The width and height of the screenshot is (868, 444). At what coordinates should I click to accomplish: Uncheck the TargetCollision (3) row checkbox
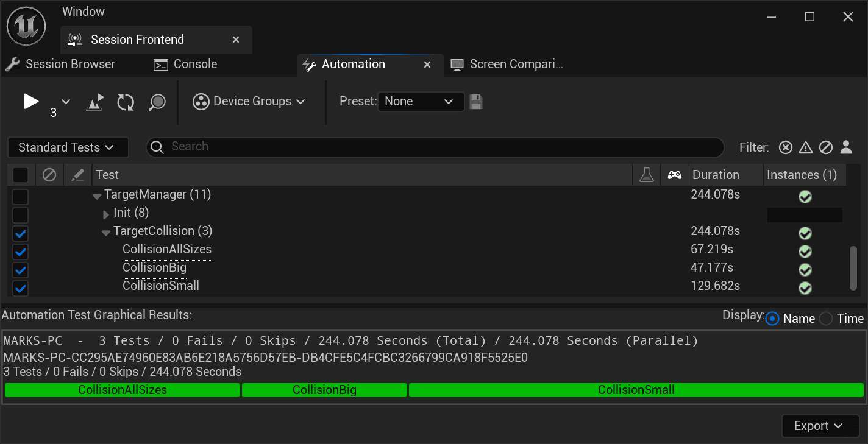click(x=21, y=233)
